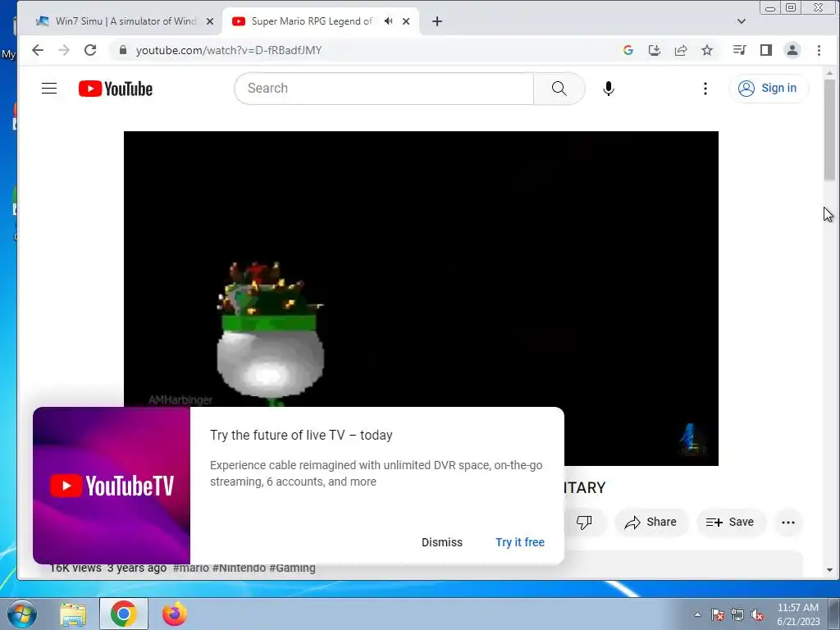The width and height of the screenshot is (840, 630).
Task: Close the Super Mario RPG tab
Action: [406, 21]
